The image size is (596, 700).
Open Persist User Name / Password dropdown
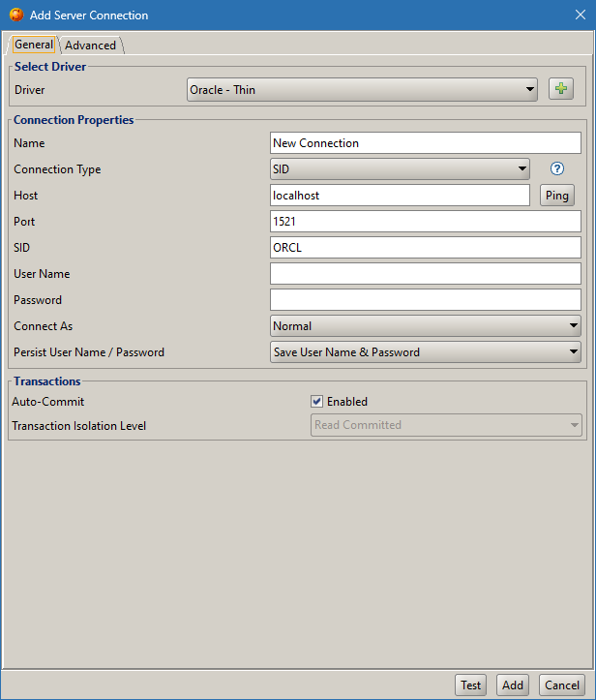click(x=425, y=352)
